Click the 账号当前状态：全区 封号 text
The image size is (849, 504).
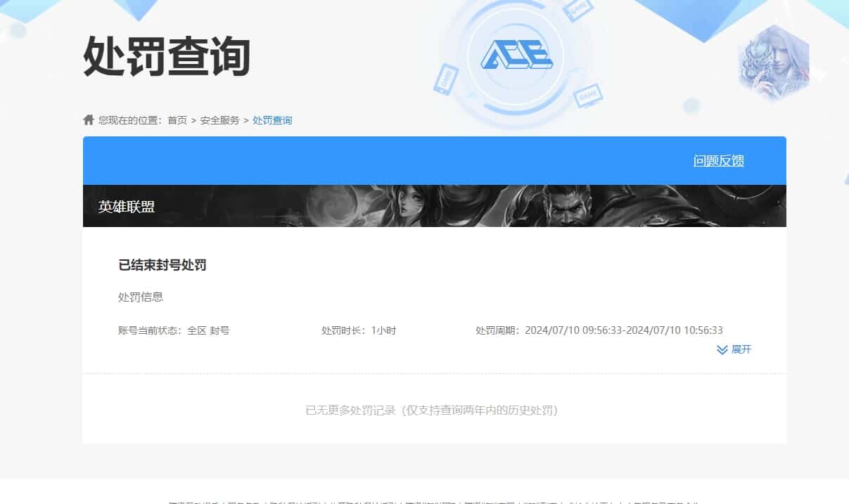tap(174, 330)
